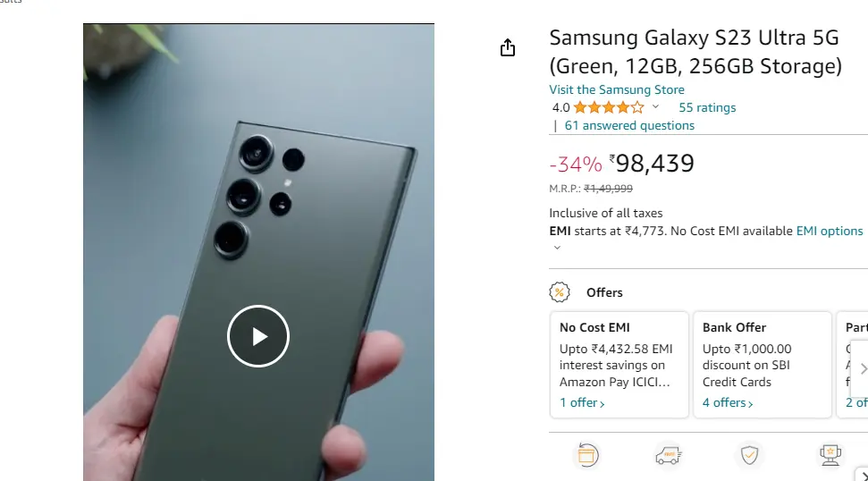This screenshot has width=868, height=481.
Task: Play the Galaxy S23 Ultra product video
Action: coord(258,336)
